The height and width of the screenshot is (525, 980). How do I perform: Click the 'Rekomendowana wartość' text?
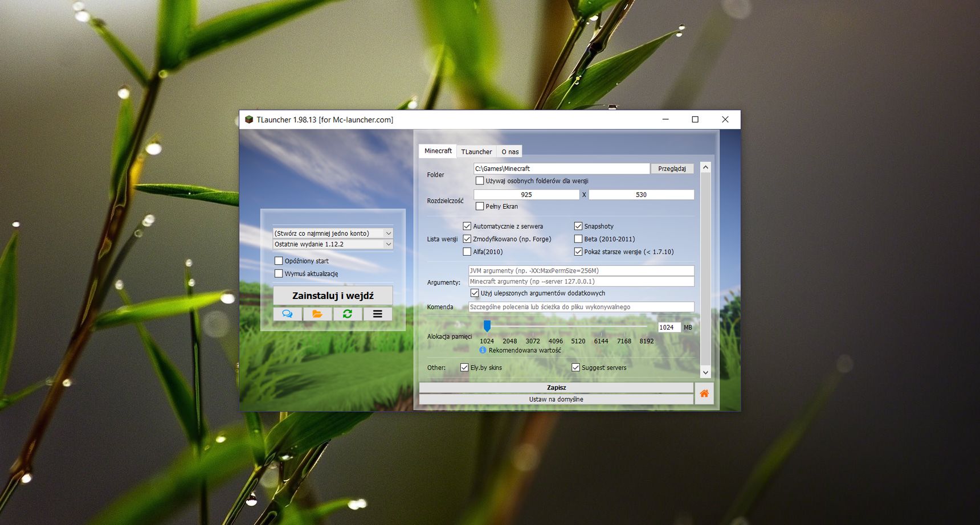point(525,350)
